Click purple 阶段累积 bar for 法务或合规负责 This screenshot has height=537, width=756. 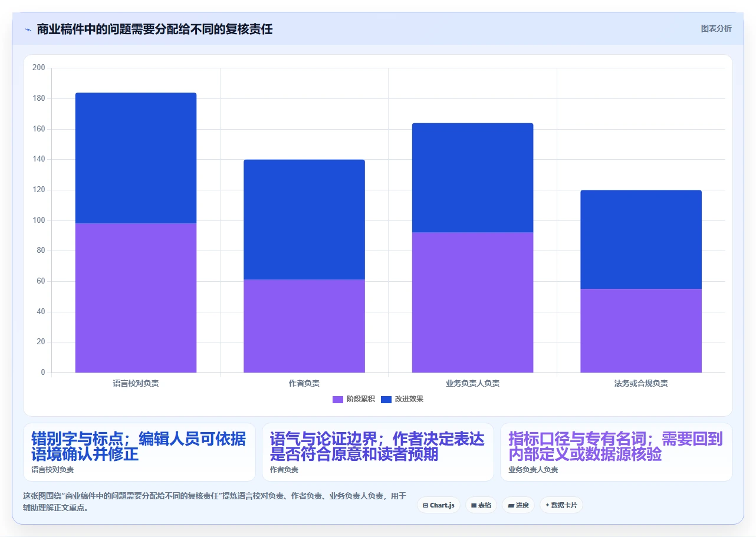(x=641, y=331)
